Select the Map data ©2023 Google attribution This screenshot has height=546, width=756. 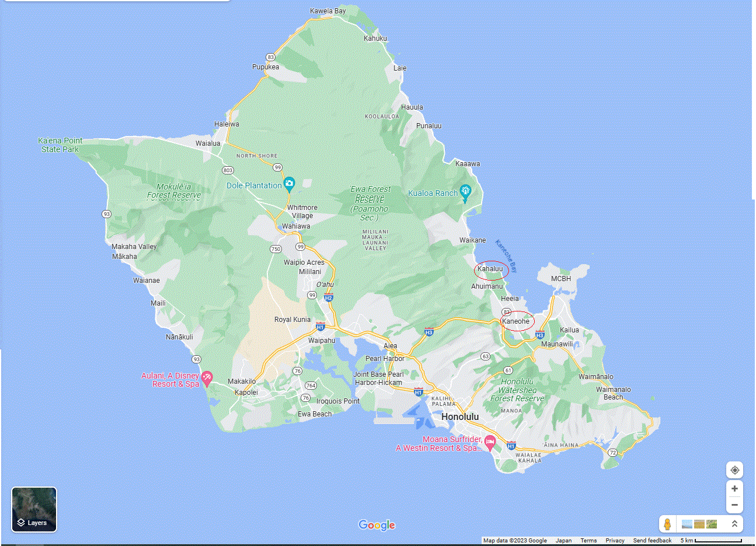(515, 541)
